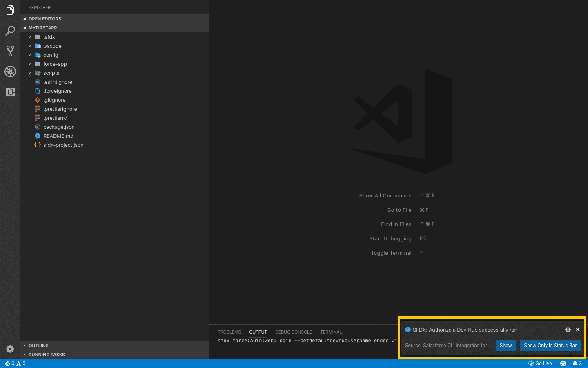Click Show Only in Status Bar button
Image resolution: width=588 pixels, height=368 pixels.
550,346
